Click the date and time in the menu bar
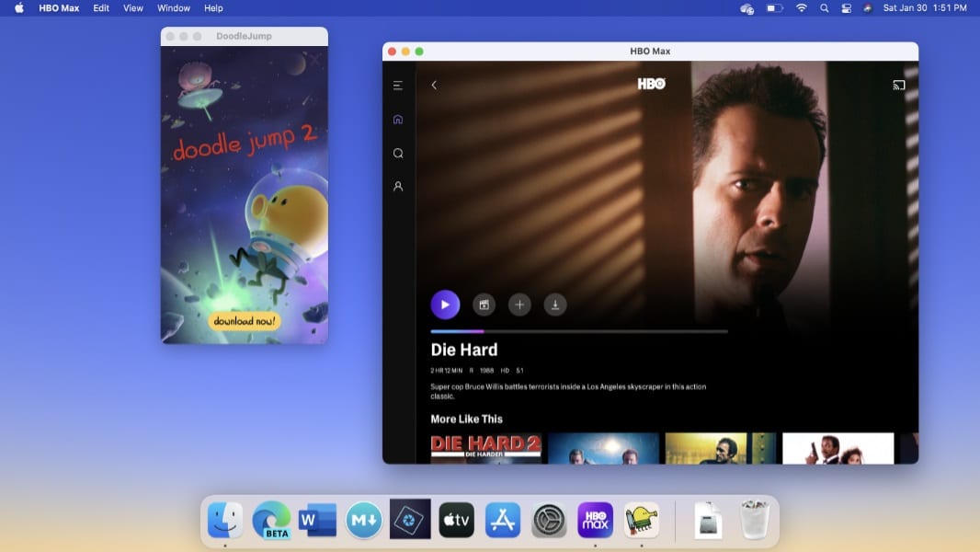The image size is (980, 552). (x=924, y=8)
